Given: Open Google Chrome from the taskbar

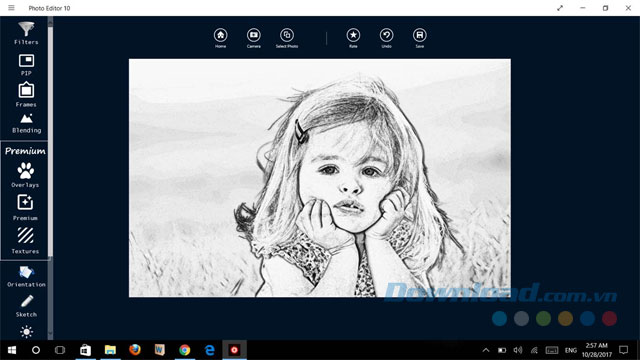Looking at the screenshot, I should [x=184, y=350].
